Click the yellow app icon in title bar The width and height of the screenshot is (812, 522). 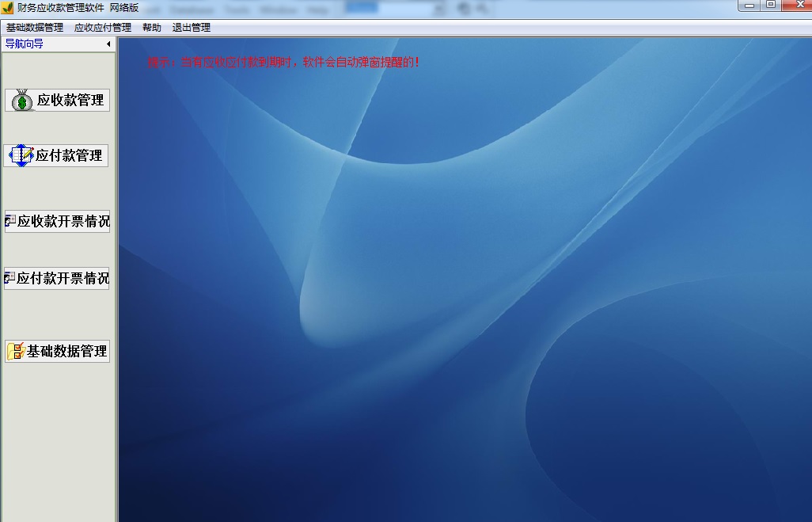pyautogui.click(x=7, y=9)
